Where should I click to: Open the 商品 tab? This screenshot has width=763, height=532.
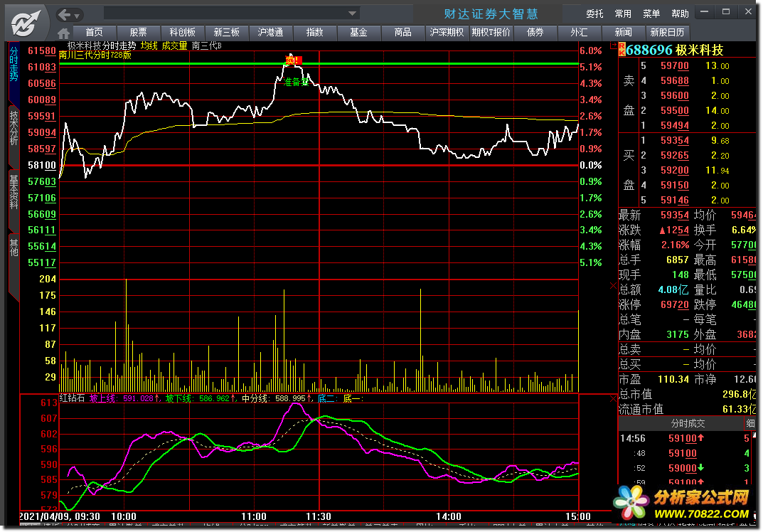coord(403,32)
